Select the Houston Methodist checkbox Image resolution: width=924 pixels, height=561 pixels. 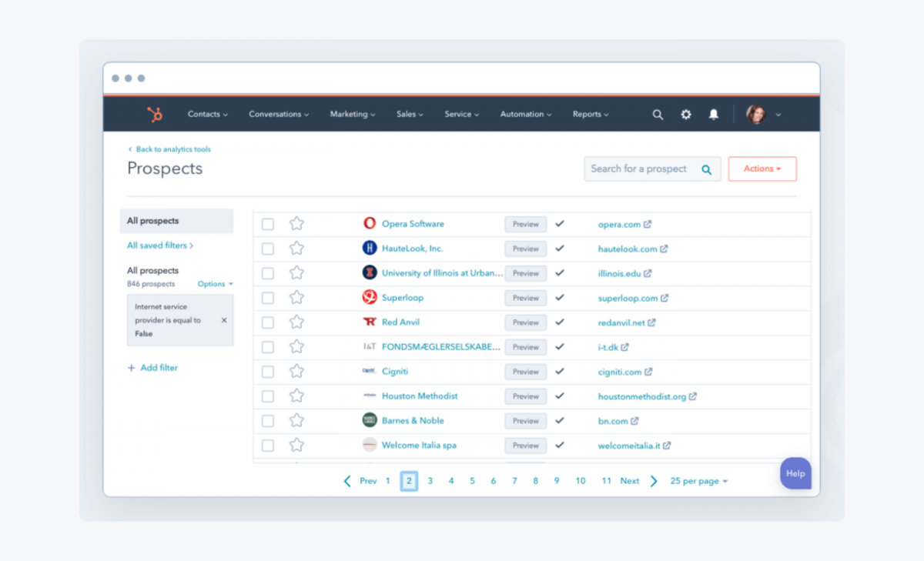click(x=268, y=396)
